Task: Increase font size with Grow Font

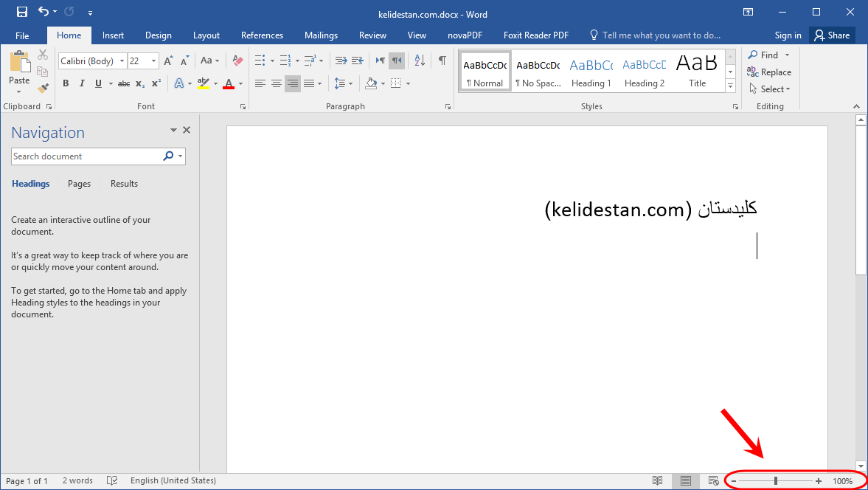Action: point(168,61)
